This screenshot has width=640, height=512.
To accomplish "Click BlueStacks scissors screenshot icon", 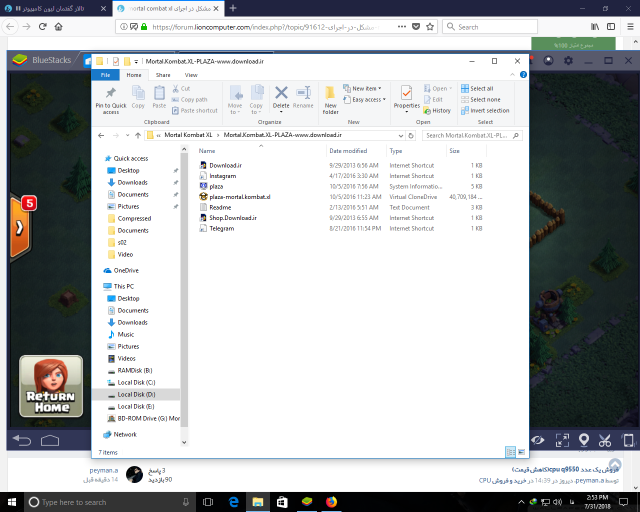I will pyautogui.click(x=604, y=440).
